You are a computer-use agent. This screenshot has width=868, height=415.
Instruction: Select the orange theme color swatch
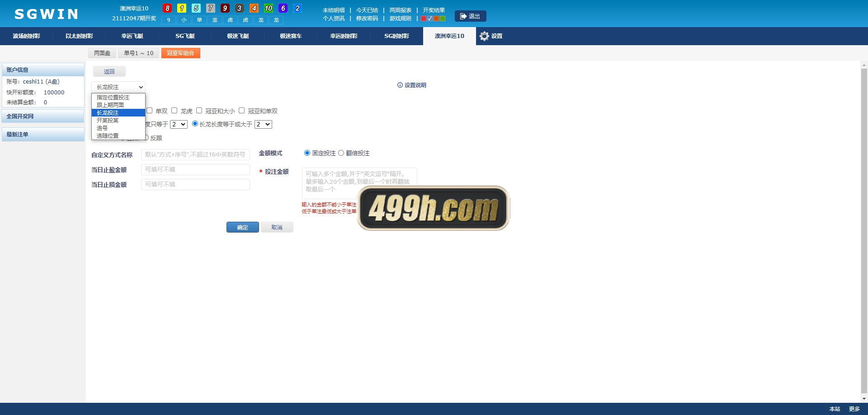[x=436, y=19]
